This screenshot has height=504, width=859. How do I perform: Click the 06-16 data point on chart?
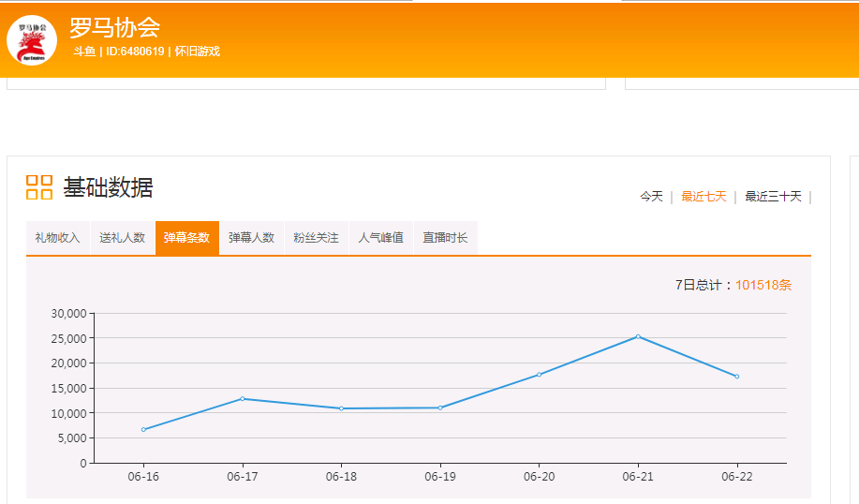coord(143,429)
